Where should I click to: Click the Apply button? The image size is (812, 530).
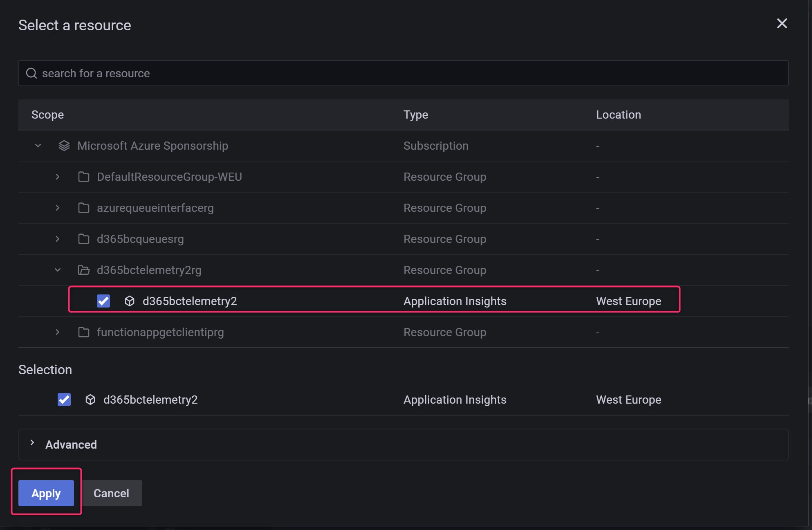coord(46,493)
